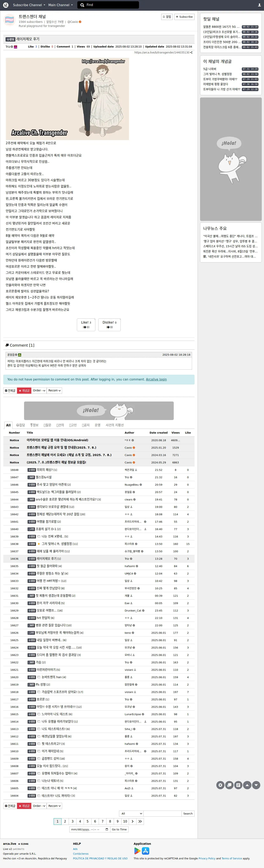
Task: Go to page 5 in pagination
Action: tap(88, 821)
